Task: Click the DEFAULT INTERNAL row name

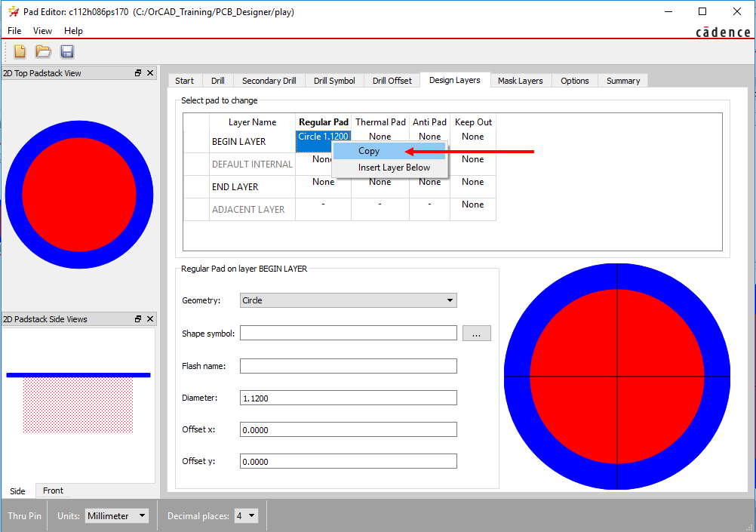Action: [252, 164]
